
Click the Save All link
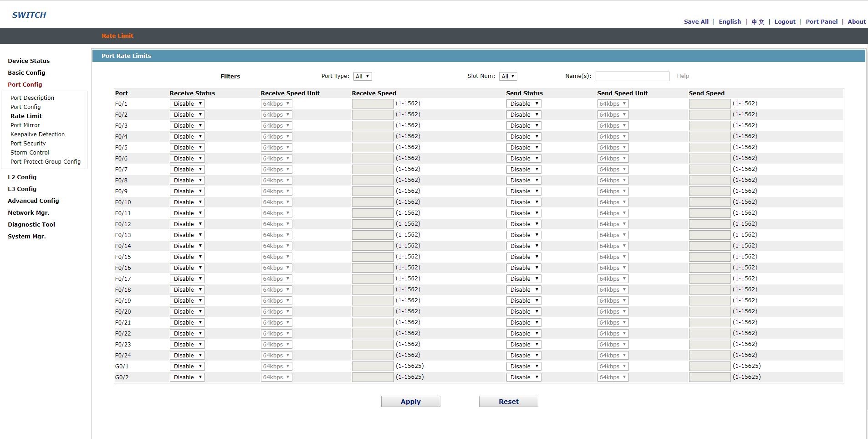pos(696,21)
